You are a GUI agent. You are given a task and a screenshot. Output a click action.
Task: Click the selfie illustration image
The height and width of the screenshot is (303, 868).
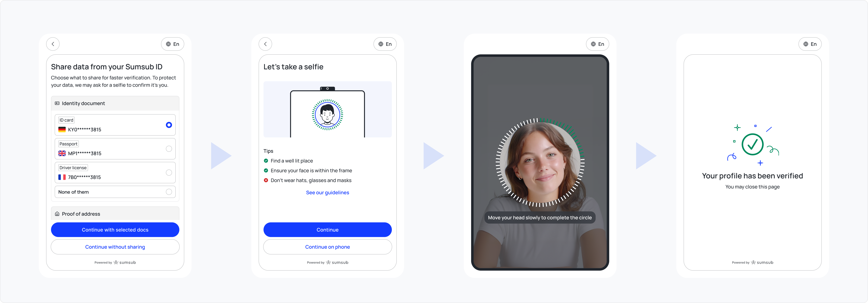pyautogui.click(x=327, y=110)
